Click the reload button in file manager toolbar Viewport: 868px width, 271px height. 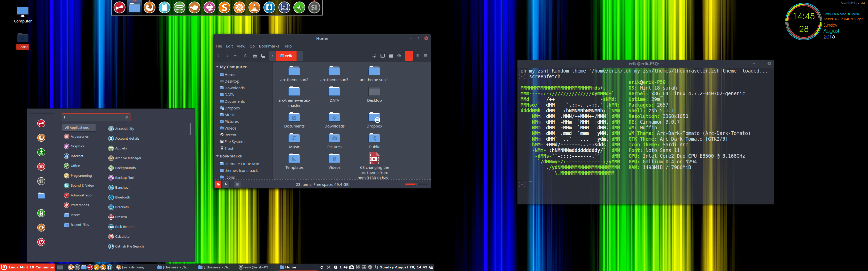(x=245, y=56)
